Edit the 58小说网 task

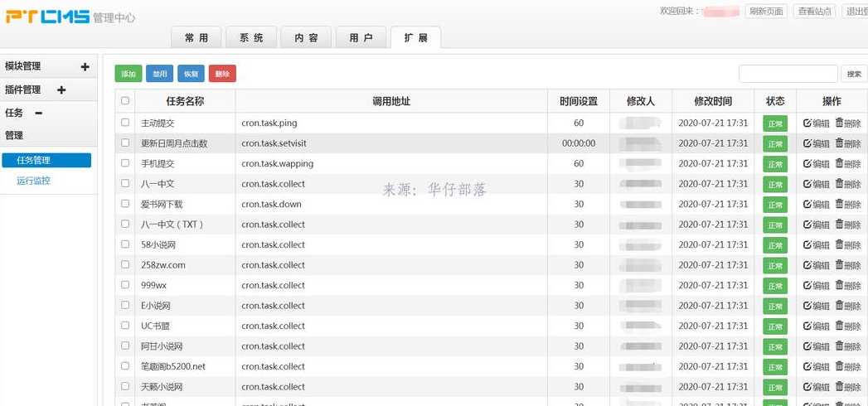click(x=817, y=244)
